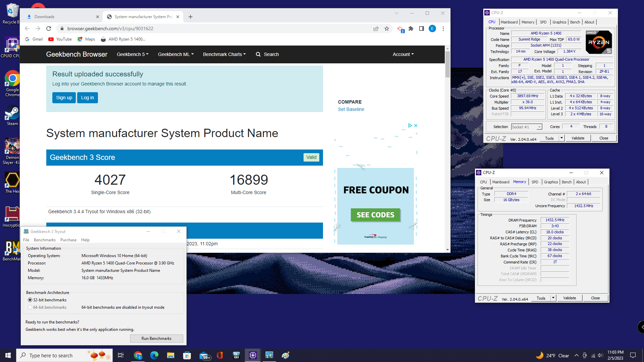644x362 pixels.
Task: Expand Tools arrow in lower CPU-Z
Action: click(x=553, y=298)
